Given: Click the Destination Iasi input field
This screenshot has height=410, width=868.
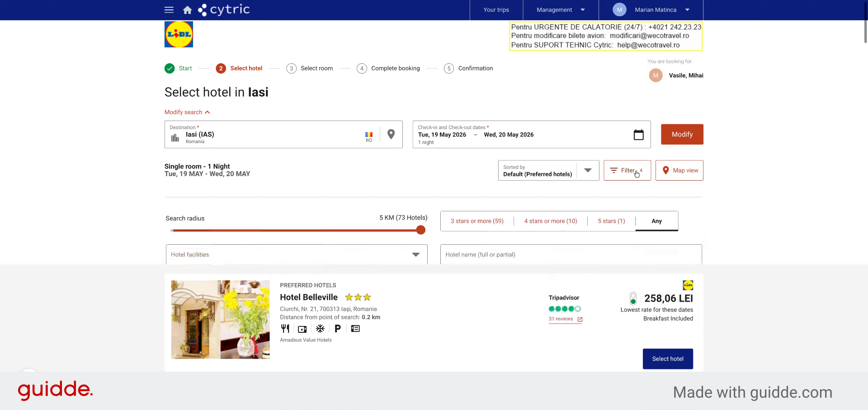Looking at the screenshot, I should [283, 135].
